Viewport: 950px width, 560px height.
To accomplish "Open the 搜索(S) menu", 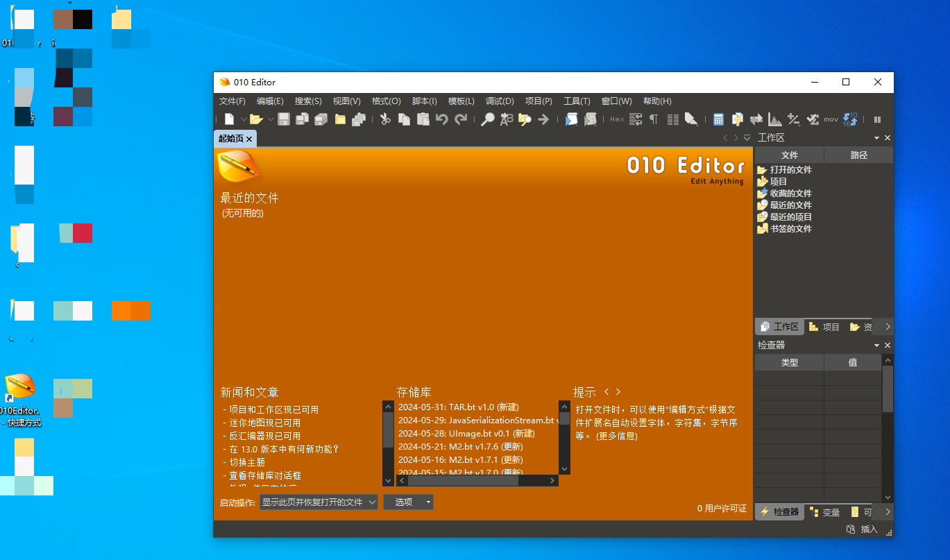I will click(308, 101).
